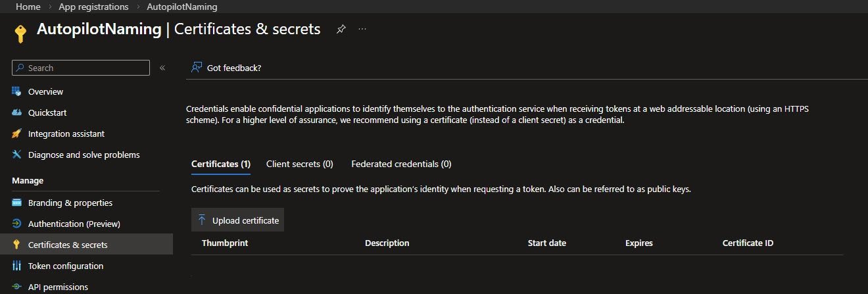Click the Got feedback person icon
The height and width of the screenshot is (294, 868).
tap(196, 68)
